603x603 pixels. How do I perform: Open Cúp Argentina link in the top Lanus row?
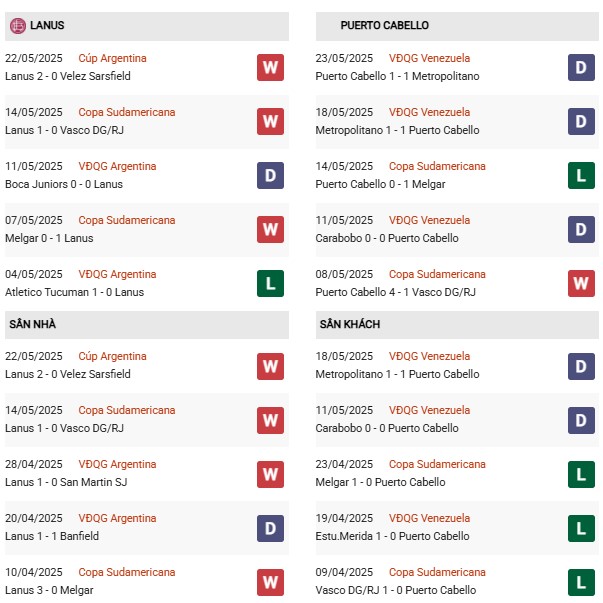(112, 58)
